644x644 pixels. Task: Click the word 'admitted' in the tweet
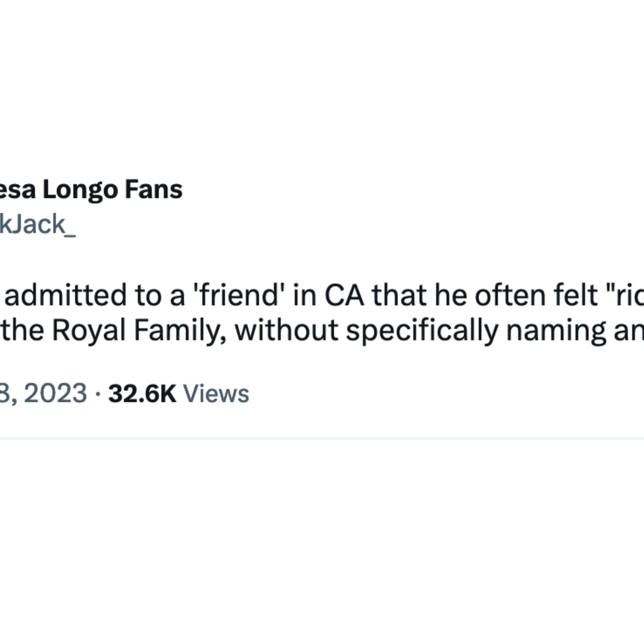pyautogui.click(x=66, y=295)
